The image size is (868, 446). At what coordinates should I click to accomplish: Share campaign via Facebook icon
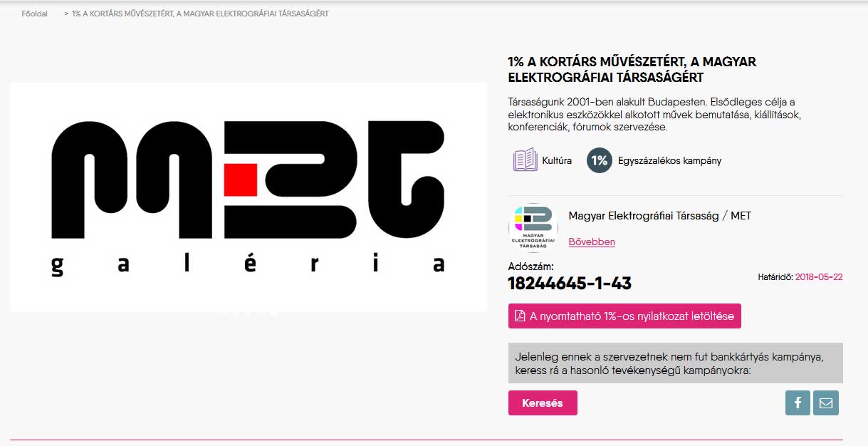coord(798,403)
